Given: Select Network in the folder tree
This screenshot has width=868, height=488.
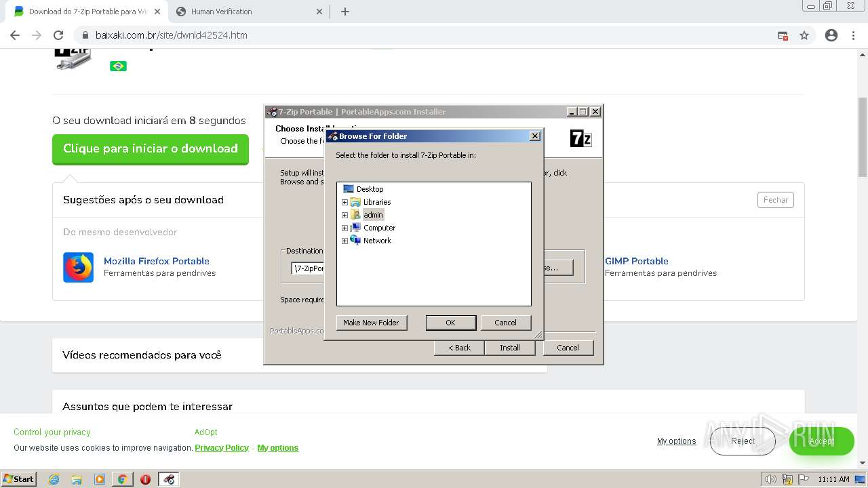Looking at the screenshot, I should pyautogui.click(x=377, y=241).
